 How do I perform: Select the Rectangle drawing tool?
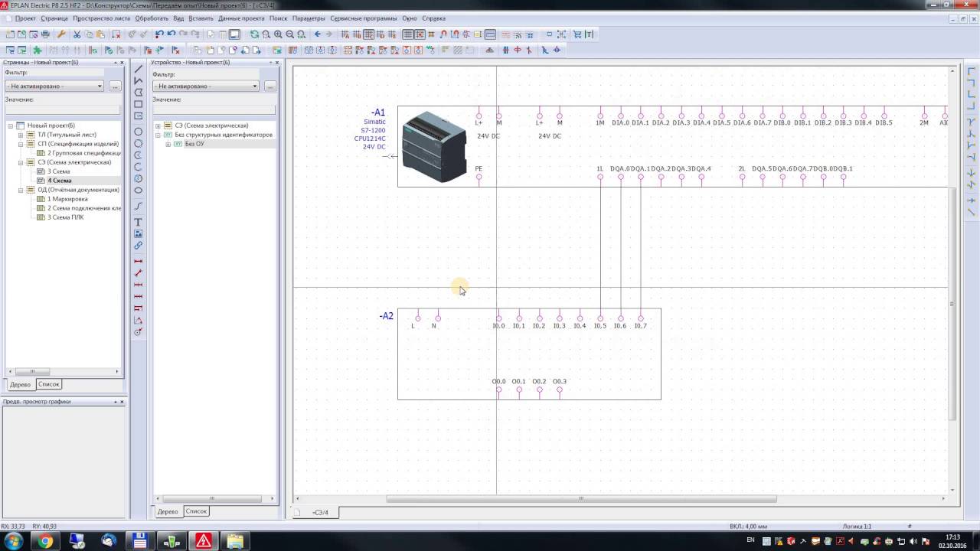[x=139, y=104]
